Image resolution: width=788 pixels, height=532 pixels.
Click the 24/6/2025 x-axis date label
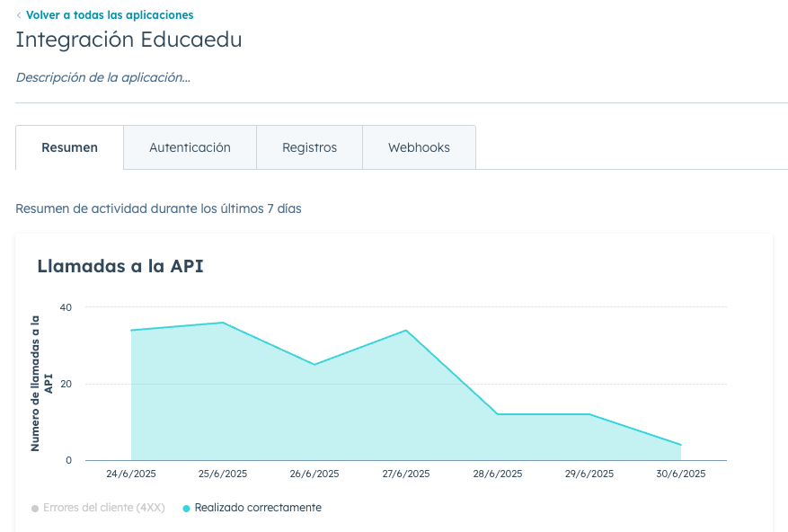131,474
